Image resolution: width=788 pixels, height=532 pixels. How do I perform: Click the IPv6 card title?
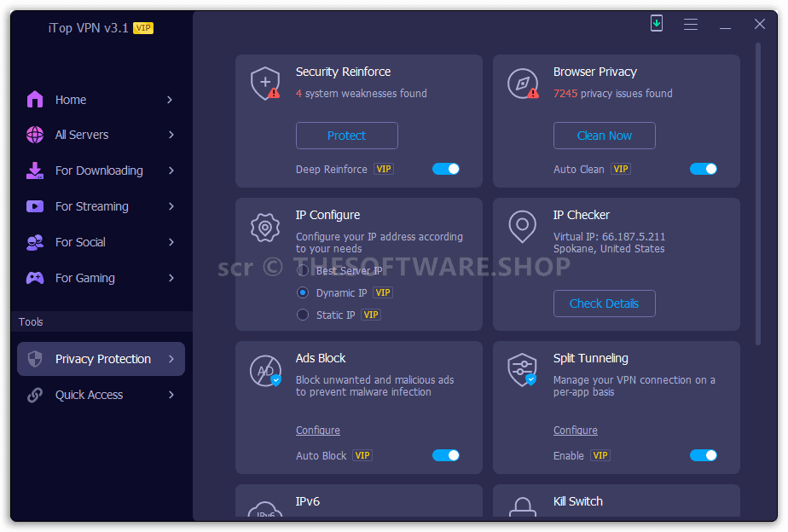tap(308, 501)
